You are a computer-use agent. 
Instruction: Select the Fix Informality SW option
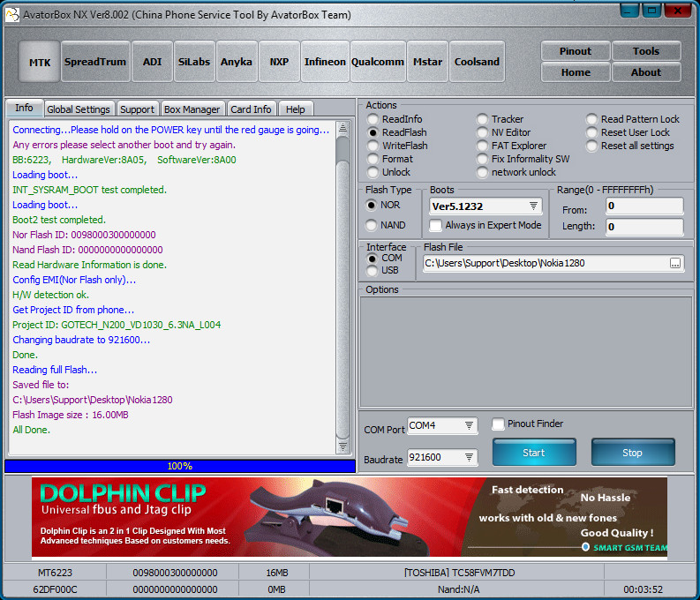point(523,159)
